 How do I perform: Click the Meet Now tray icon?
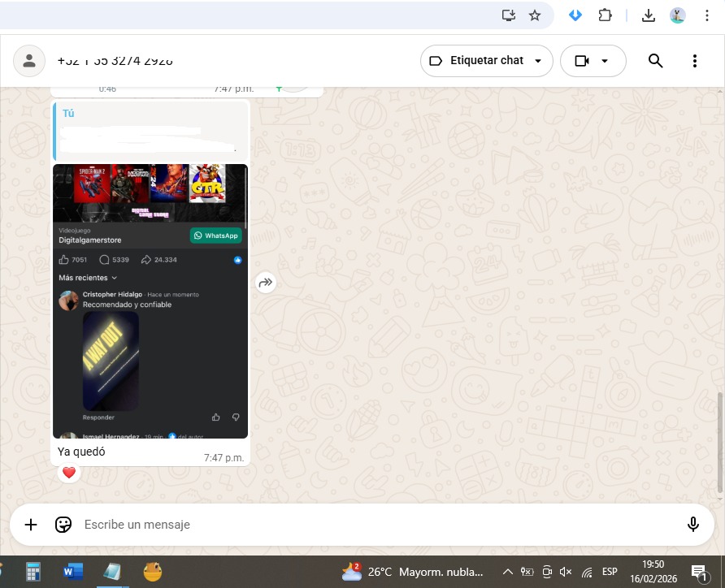pos(547,572)
